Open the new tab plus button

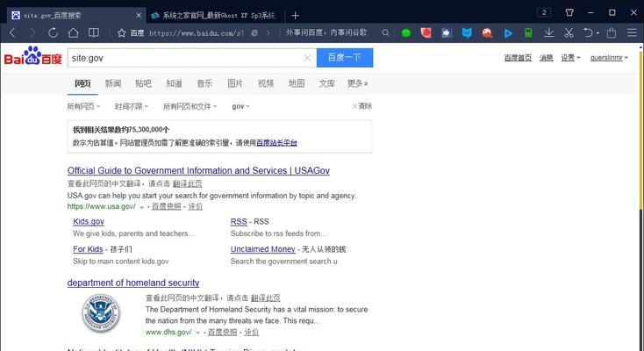[x=295, y=16]
